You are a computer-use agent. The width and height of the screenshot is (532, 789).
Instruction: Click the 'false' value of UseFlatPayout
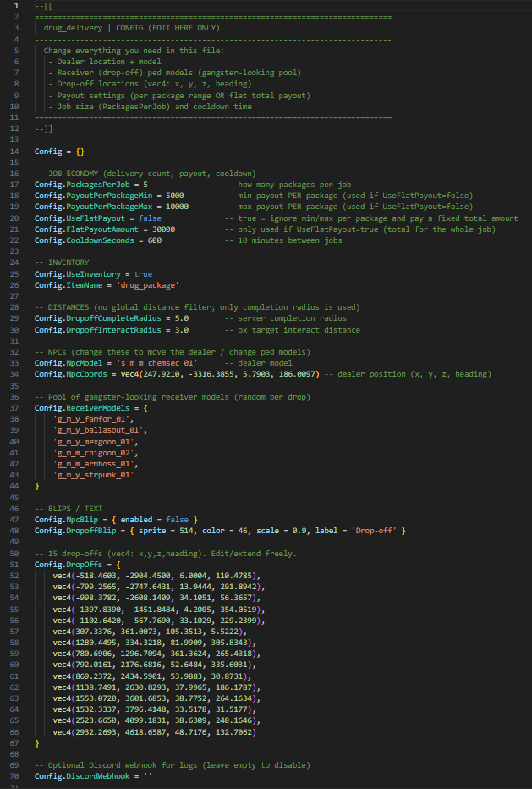[150, 218]
